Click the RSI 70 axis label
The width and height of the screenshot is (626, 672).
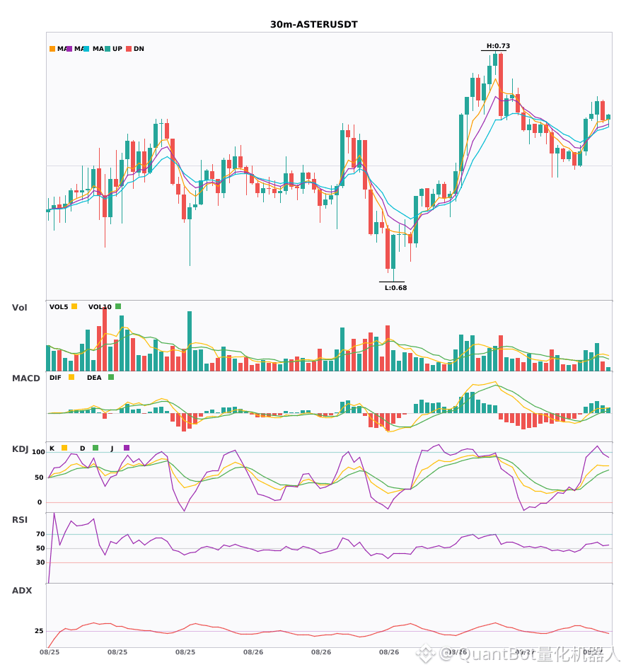[x=40, y=534]
